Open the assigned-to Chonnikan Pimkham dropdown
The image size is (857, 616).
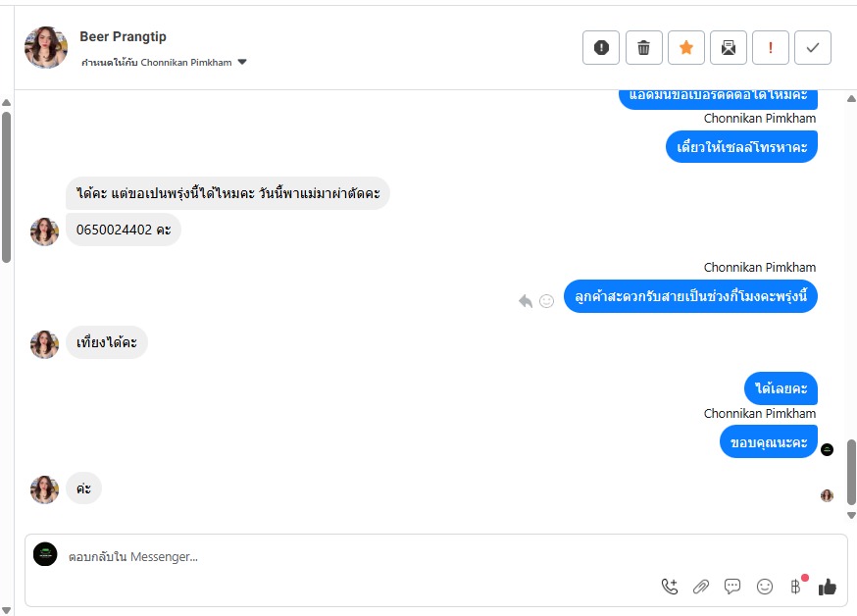point(242,63)
